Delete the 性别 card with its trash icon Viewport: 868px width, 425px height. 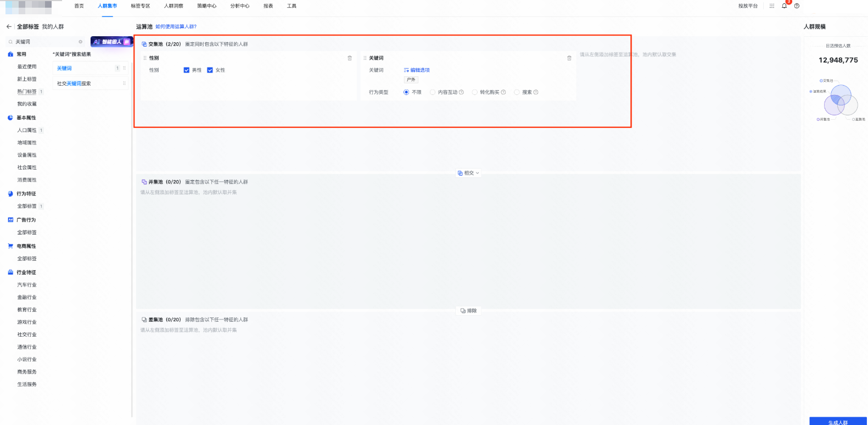coord(350,58)
